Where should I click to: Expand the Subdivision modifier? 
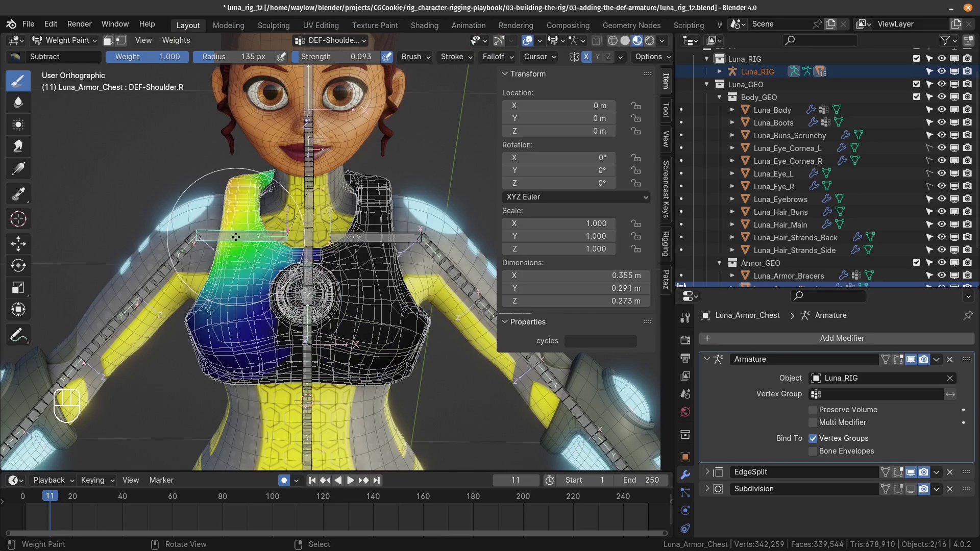(707, 489)
